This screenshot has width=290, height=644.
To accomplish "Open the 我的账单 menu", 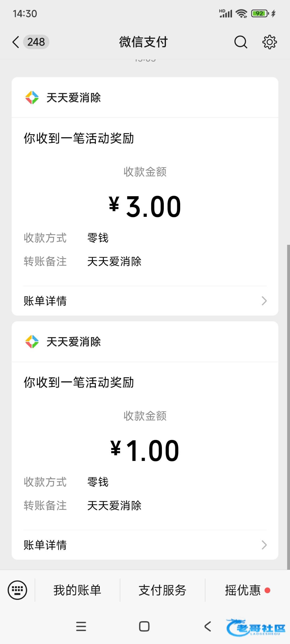I will click(77, 590).
